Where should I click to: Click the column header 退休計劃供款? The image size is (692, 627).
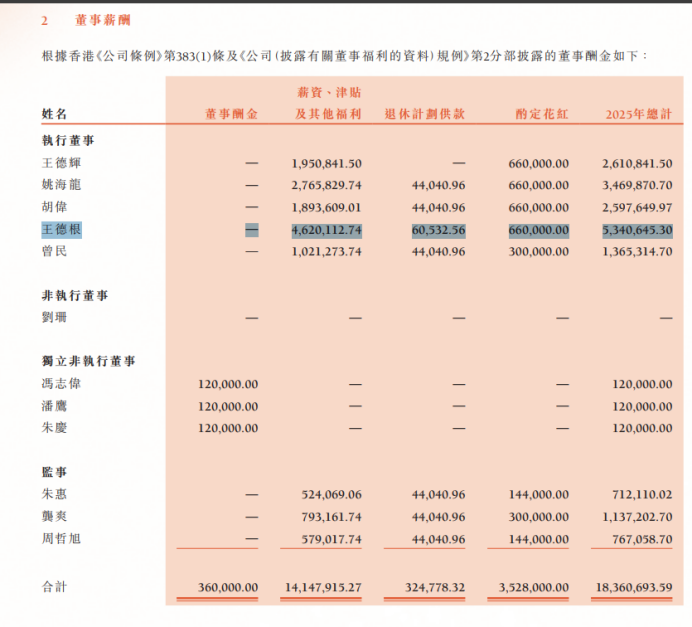(425, 114)
